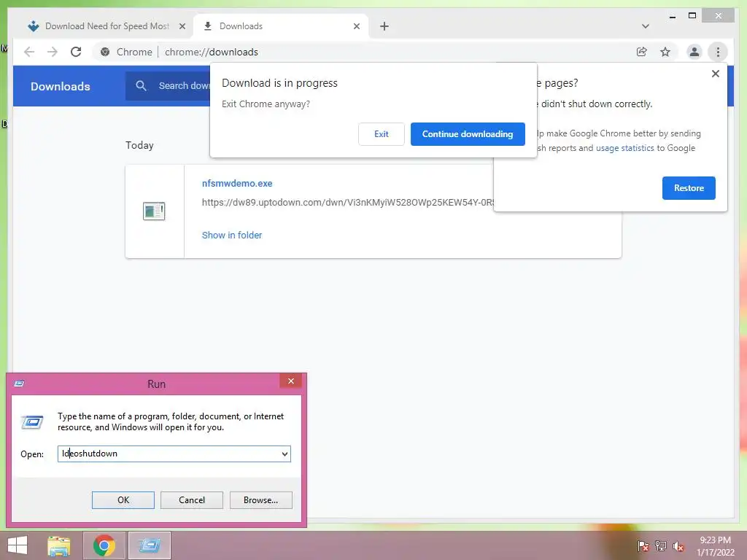This screenshot has height=560, width=747.
Task: Close the Downloads tab
Action: pyautogui.click(x=356, y=26)
